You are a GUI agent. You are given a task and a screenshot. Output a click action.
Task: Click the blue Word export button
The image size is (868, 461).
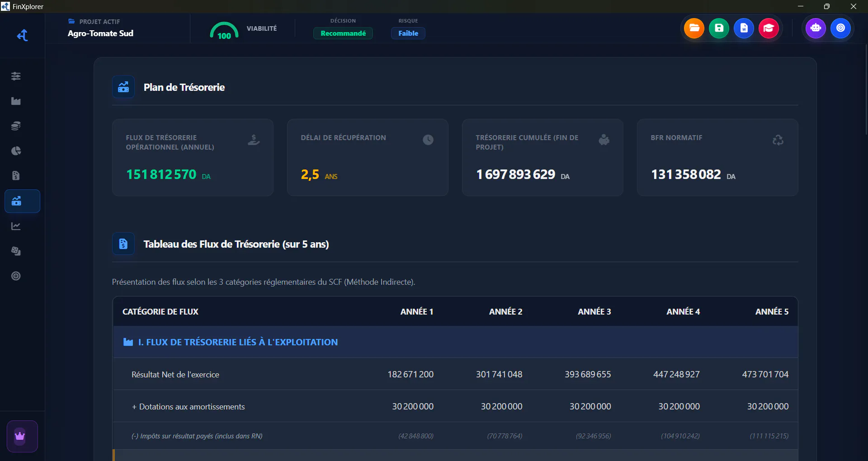[744, 28]
